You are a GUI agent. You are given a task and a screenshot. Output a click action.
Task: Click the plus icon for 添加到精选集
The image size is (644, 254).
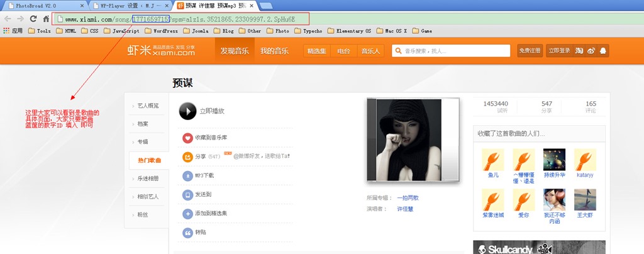(x=187, y=214)
